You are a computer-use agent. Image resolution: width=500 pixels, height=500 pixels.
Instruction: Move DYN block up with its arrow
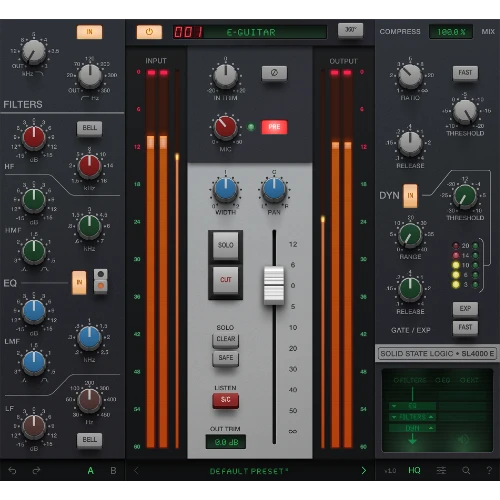[x=431, y=428]
